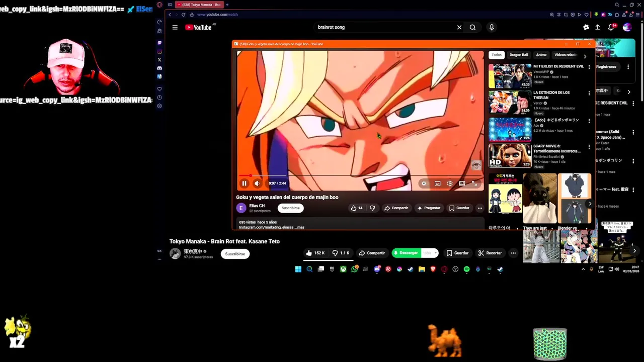The image size is (644, 362).
Task: Open Opera sidebar settings gear
Action: (x=159, y=106)
